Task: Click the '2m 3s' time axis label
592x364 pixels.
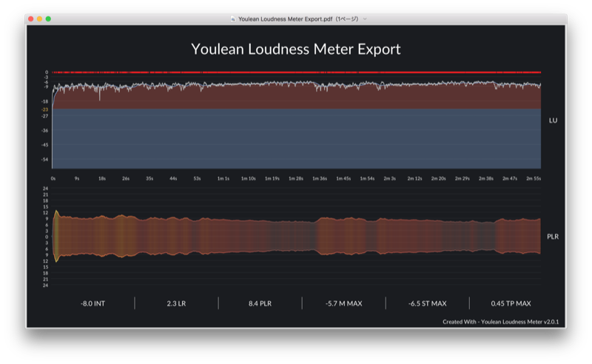Action: (x=390, y=178)
